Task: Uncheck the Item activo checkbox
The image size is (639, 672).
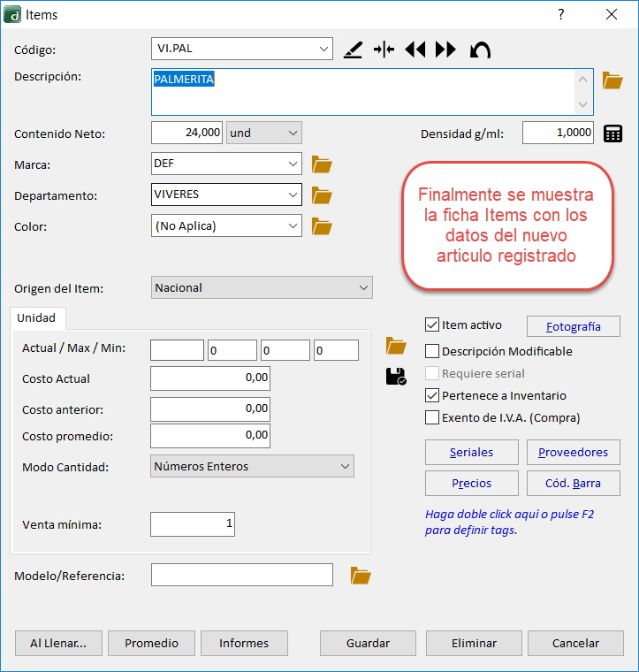Action: 432,325
